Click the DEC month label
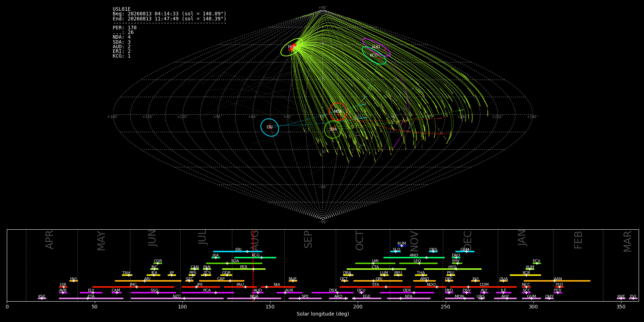This screenshot has height=322, width=644. [x=468, y=240]
